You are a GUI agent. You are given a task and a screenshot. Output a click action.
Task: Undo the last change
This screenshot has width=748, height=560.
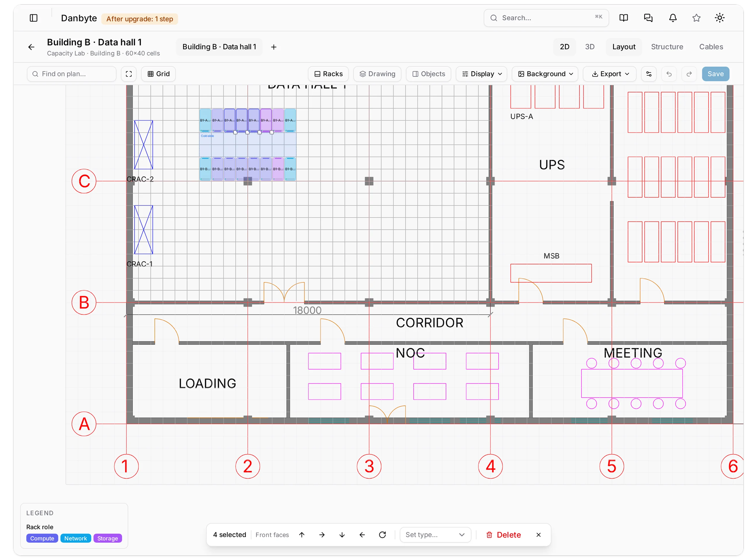pos(669,74)
